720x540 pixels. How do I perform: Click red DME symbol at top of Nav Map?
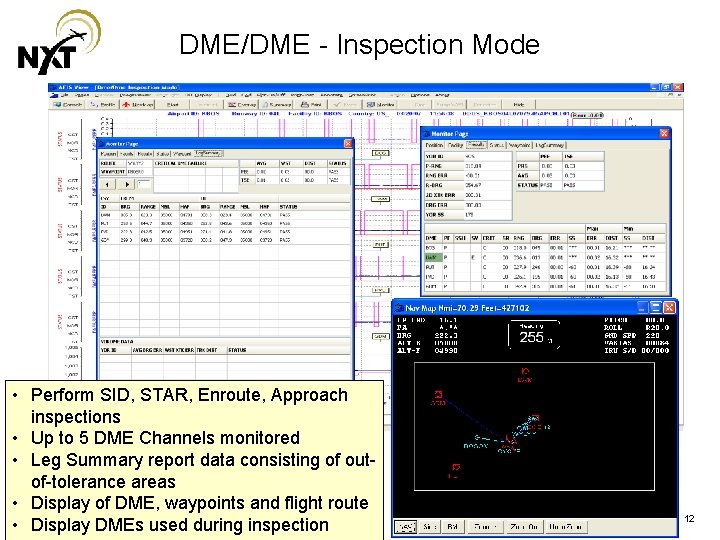525,371
